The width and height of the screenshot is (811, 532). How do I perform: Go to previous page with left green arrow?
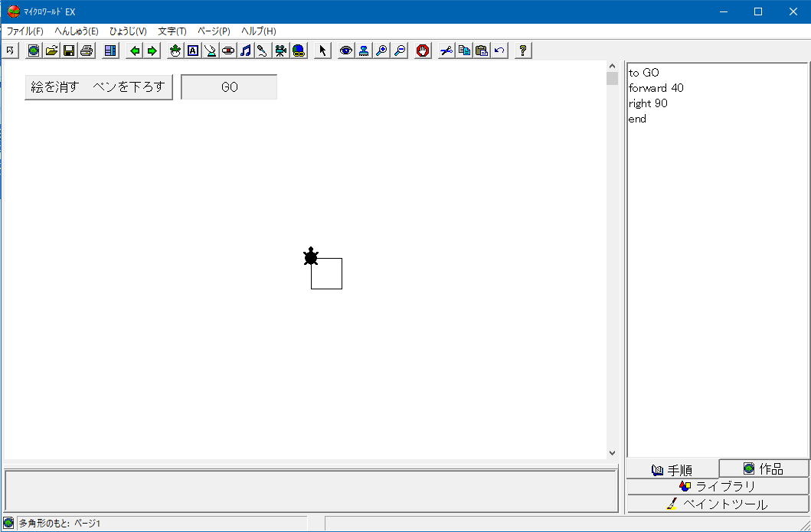coord(135,51)
